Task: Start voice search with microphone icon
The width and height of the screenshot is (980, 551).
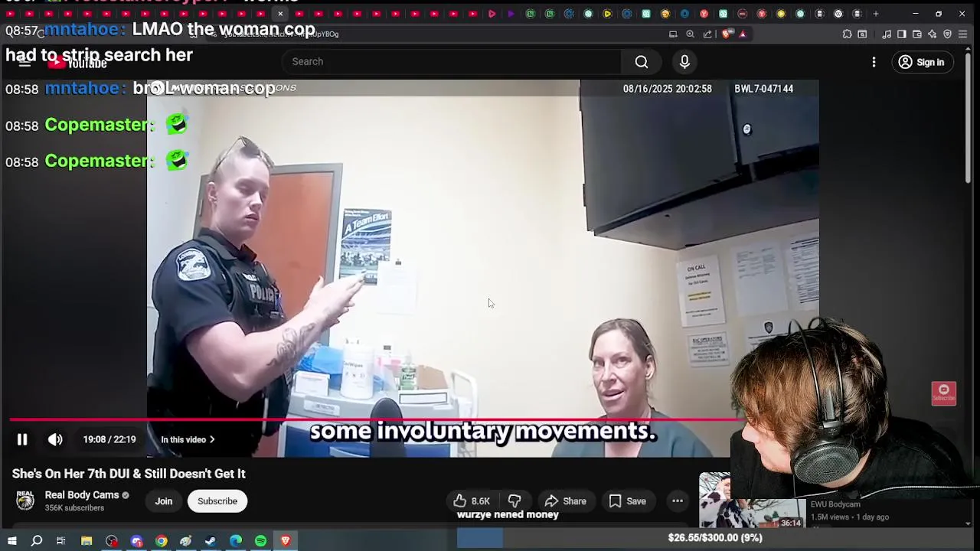Action: [684, 62]
